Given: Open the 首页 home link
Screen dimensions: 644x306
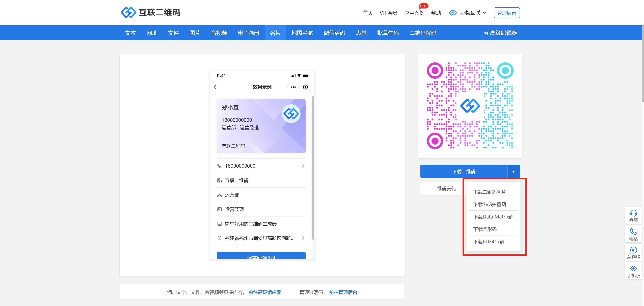Looking at the screenshot, I should pos(368,13).
